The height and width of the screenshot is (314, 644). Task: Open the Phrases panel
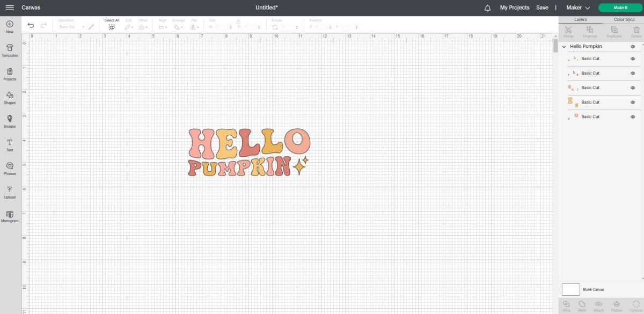10,169
